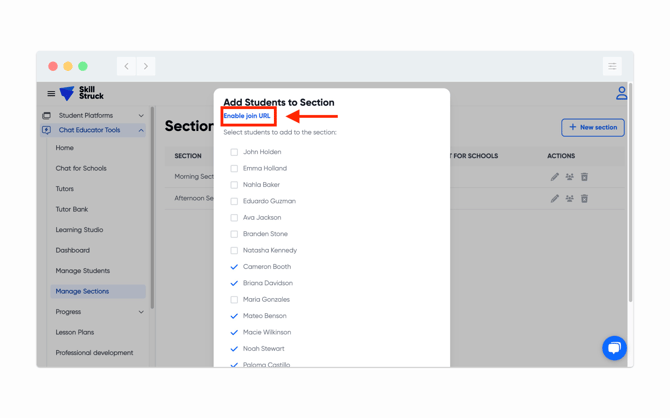
Task: Expand Student Platforms sidebar group
Action: [141, 116]
